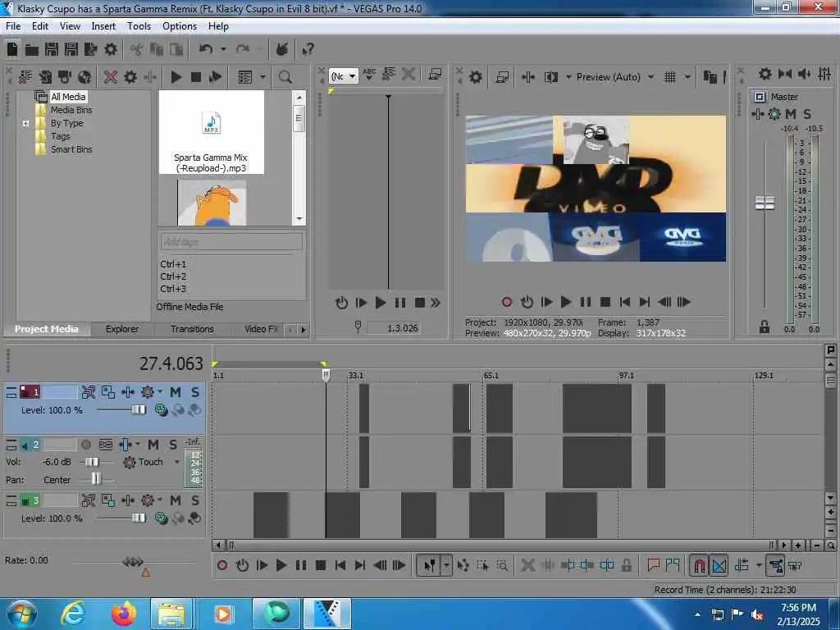Image resolution: width=840 pixels, height=630 pixels.
Task: Open track 1 automation settings dropdown arrow
Action: [x=160, y=392]
